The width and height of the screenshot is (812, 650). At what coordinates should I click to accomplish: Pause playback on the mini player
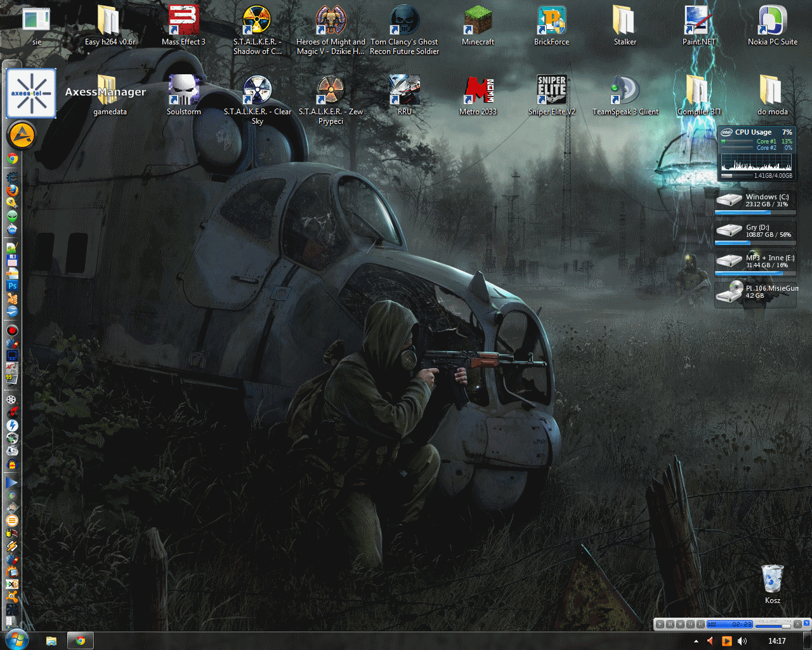click(670, 625)
